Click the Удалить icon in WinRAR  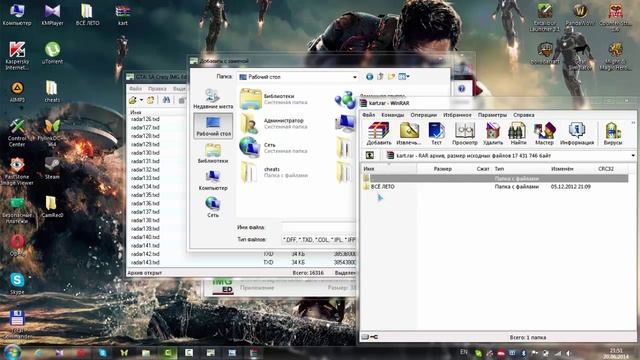point(493,133)
